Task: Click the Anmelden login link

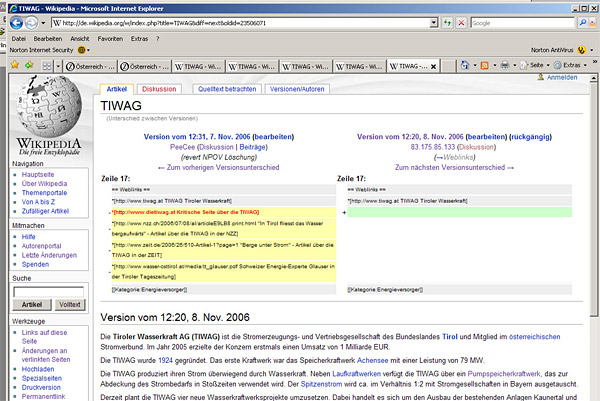Action: tap(562, 77)
